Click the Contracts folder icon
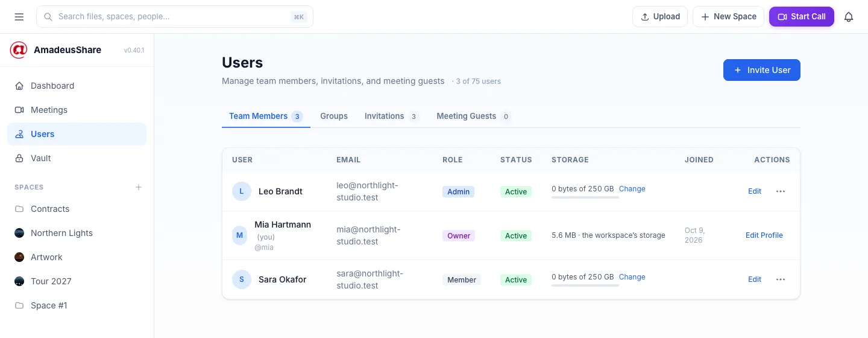The height and width of the screenshot is (338, 868). click(19, 209)
